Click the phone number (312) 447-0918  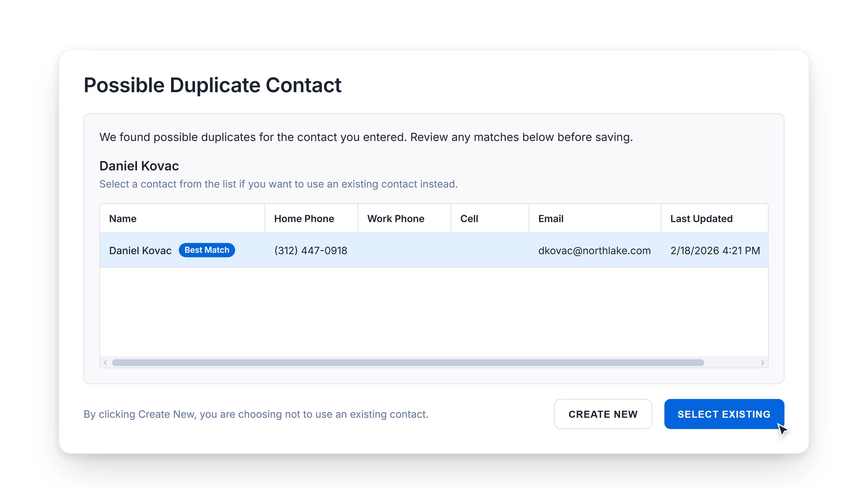(x=311, y=251)
